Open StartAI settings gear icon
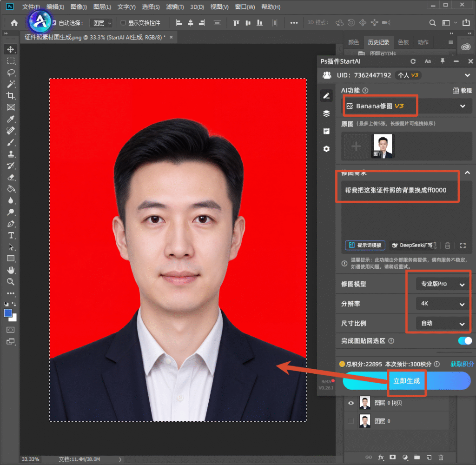 326,149
